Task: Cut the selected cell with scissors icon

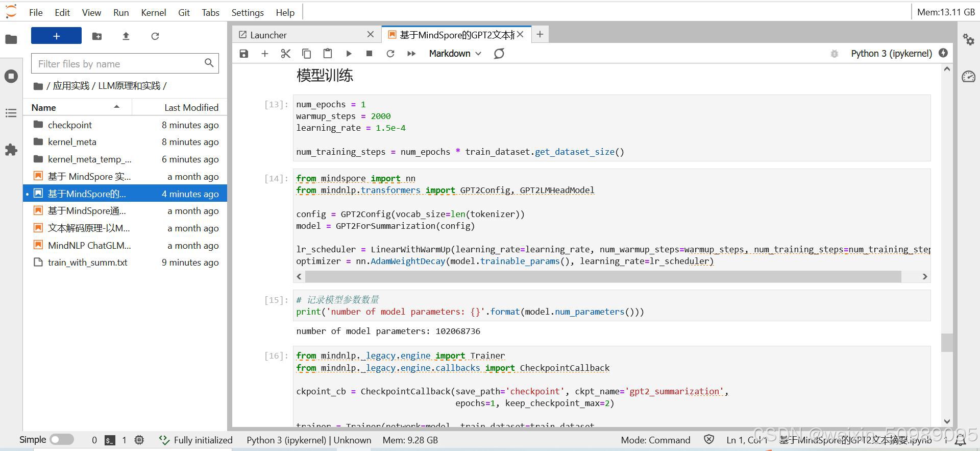Action: [x=285, y=54]
